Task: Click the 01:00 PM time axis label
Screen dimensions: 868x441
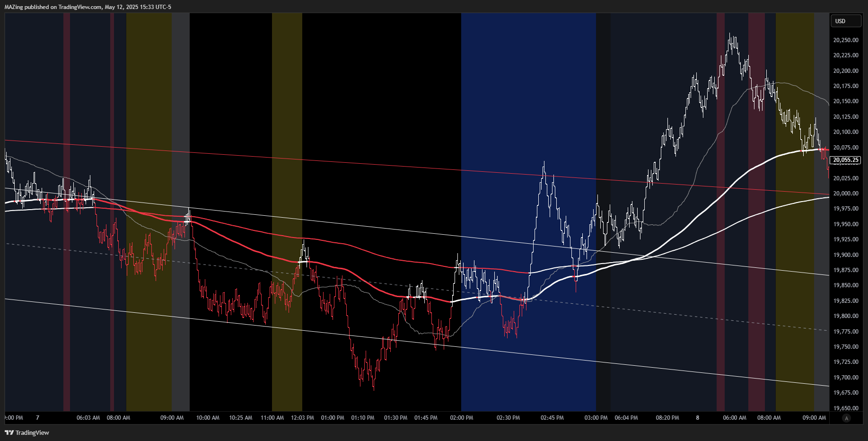Action: tap(333, 418)
